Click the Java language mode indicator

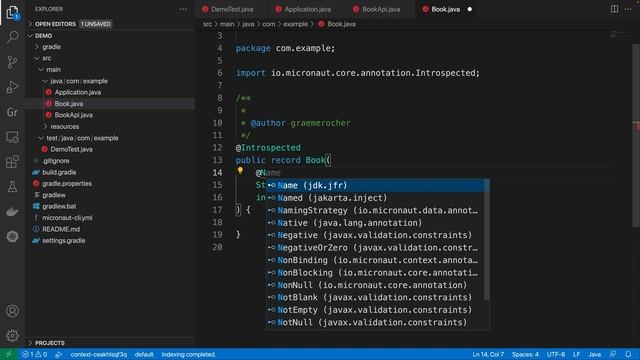[x=594, y=354]
